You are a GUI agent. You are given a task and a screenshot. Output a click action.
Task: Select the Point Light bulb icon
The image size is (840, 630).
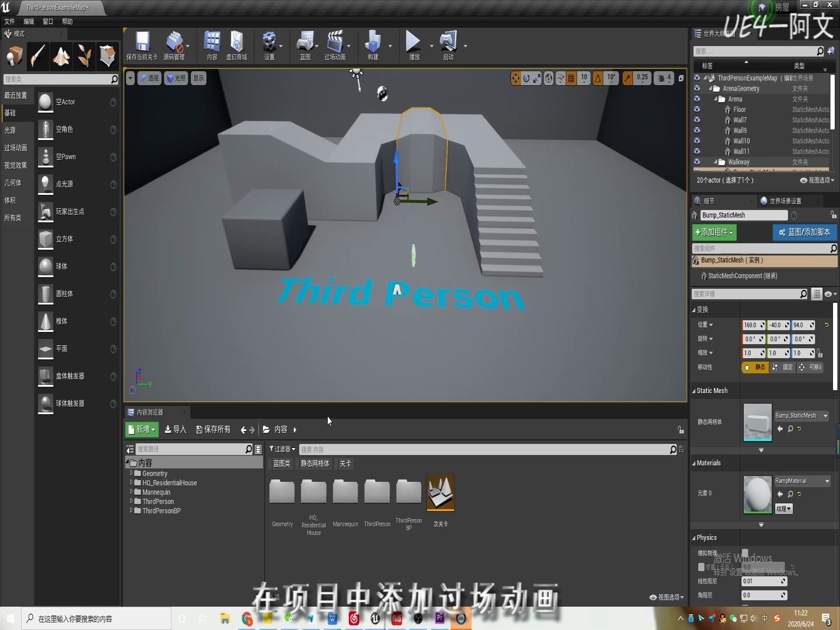45,184
